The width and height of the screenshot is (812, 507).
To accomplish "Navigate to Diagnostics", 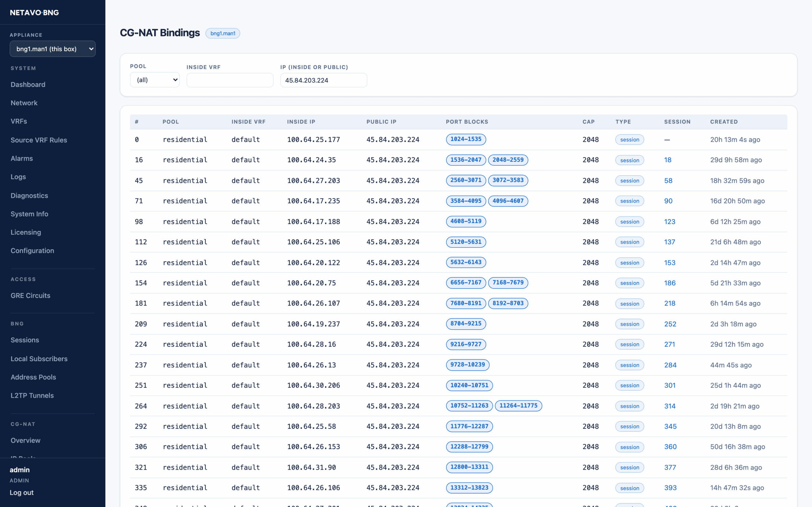I will coord(29,196).
